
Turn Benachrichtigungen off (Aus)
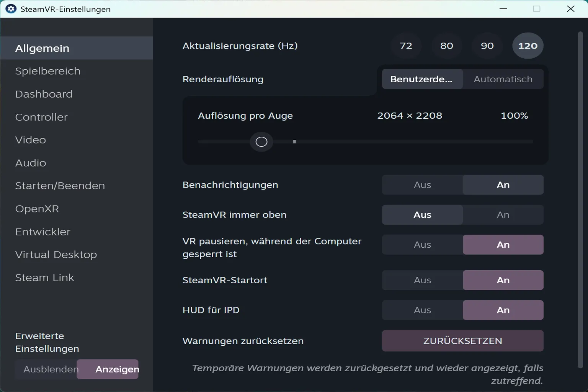click(x=422, y=185)
